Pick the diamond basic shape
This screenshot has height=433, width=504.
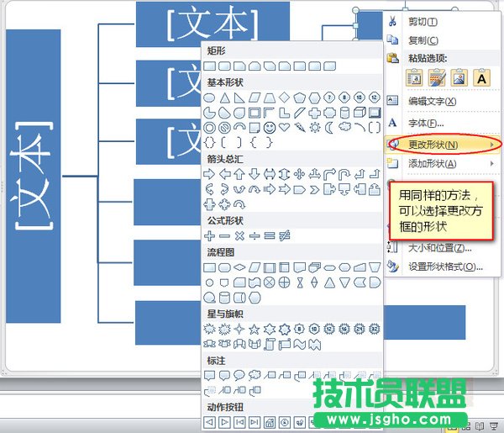coord(284,98)
